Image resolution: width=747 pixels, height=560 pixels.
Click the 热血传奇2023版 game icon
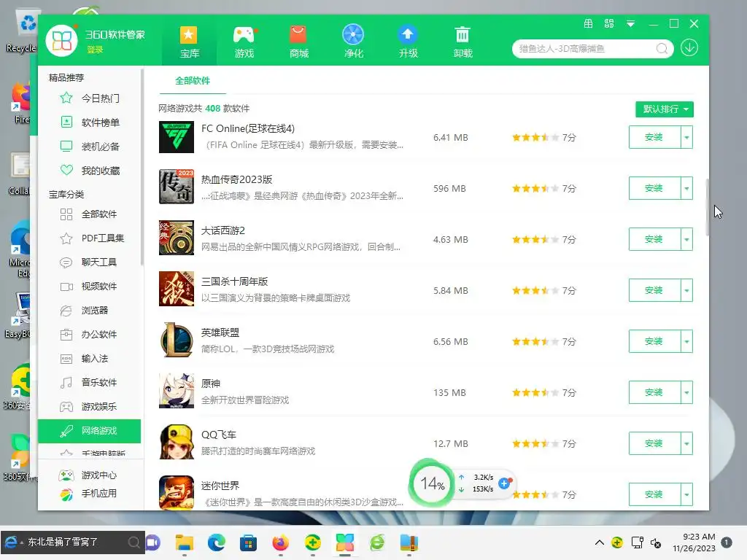tap(177, 186)
